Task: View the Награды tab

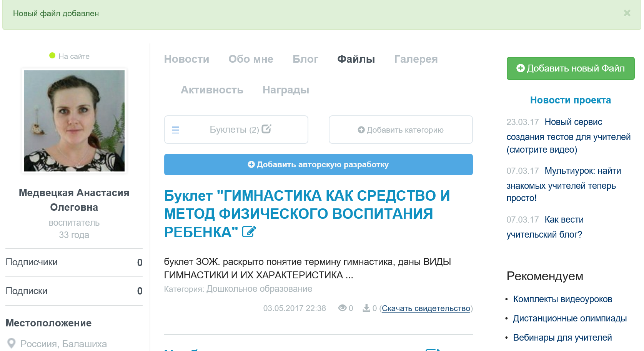Action: point(286,90)
